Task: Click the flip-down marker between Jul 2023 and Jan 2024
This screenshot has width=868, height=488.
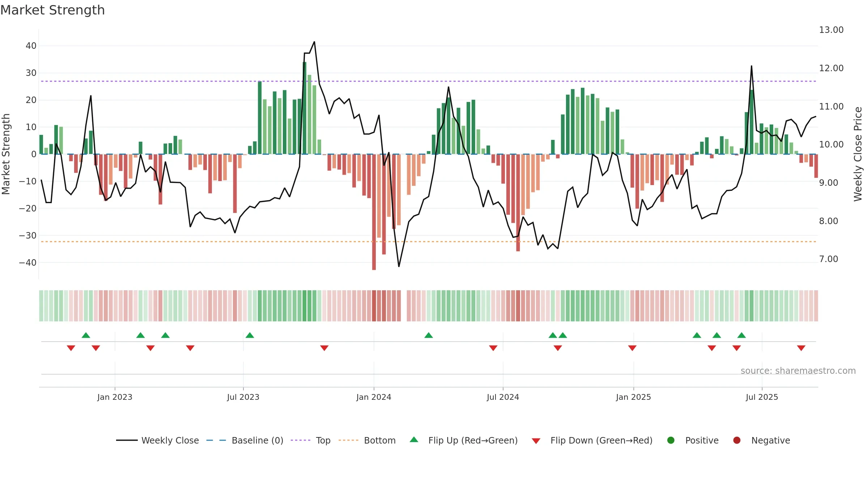Action: pyautogui.click(x=324, y=348)
